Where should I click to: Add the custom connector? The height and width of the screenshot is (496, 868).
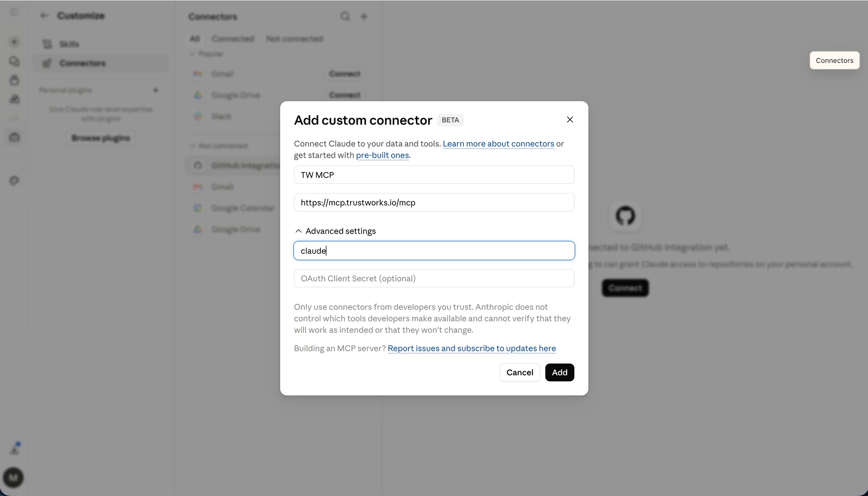559,372
